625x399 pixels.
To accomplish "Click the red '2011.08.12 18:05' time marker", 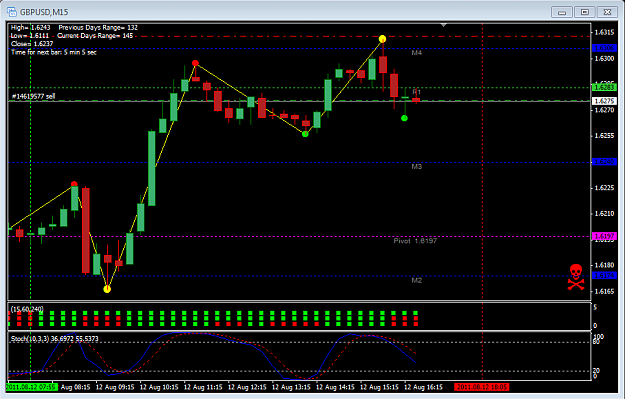I will coord(482,387).
